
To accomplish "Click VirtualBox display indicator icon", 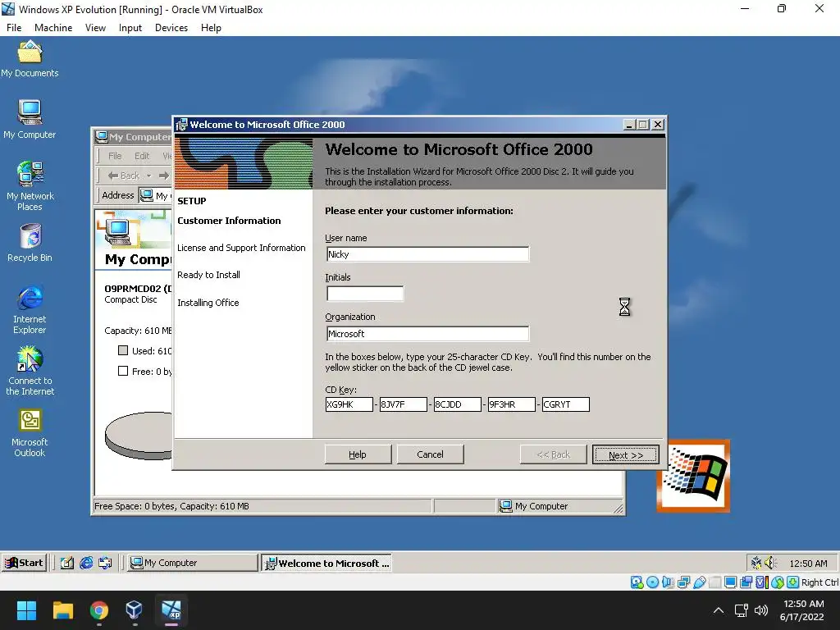I will [x=730, y=582].
